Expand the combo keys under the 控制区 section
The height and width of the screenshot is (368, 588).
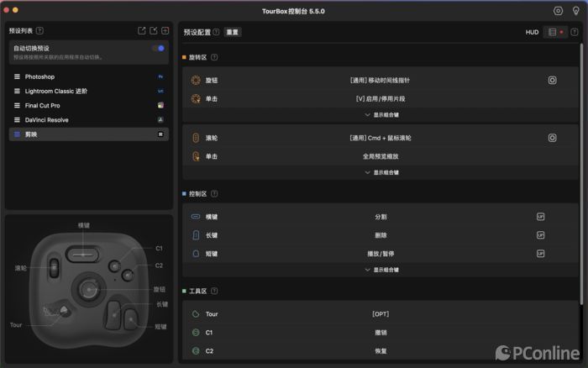coord(381,270)
